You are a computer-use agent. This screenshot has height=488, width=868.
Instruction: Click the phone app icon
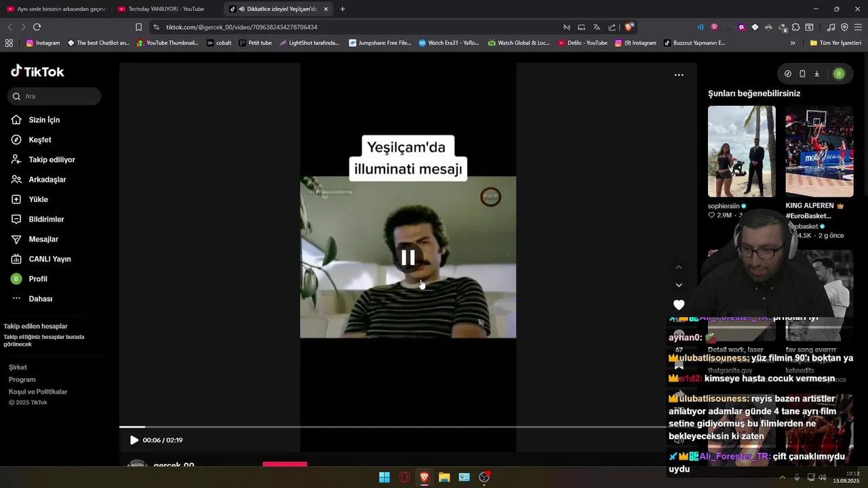802,74
